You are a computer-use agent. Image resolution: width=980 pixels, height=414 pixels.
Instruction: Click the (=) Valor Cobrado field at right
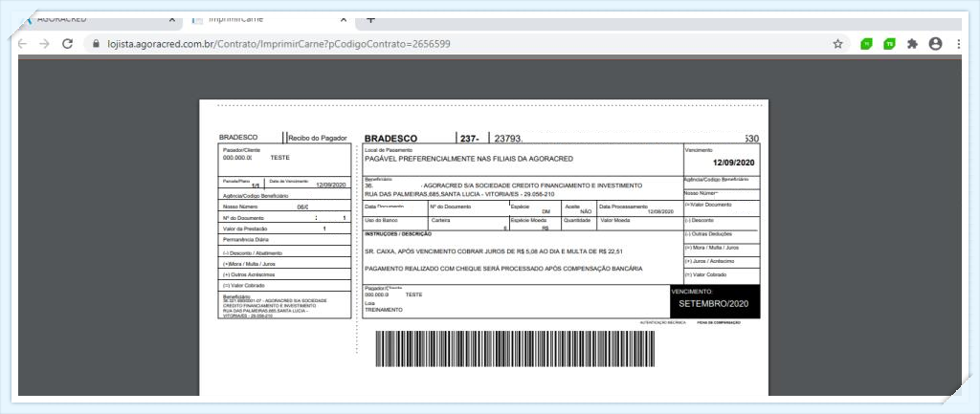point(722,276)
